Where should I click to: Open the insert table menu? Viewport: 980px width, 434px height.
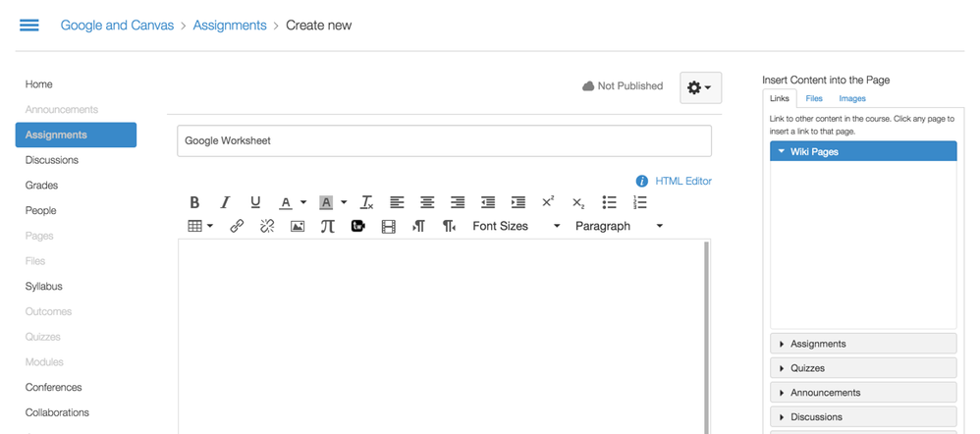click(x=200, y=226)
